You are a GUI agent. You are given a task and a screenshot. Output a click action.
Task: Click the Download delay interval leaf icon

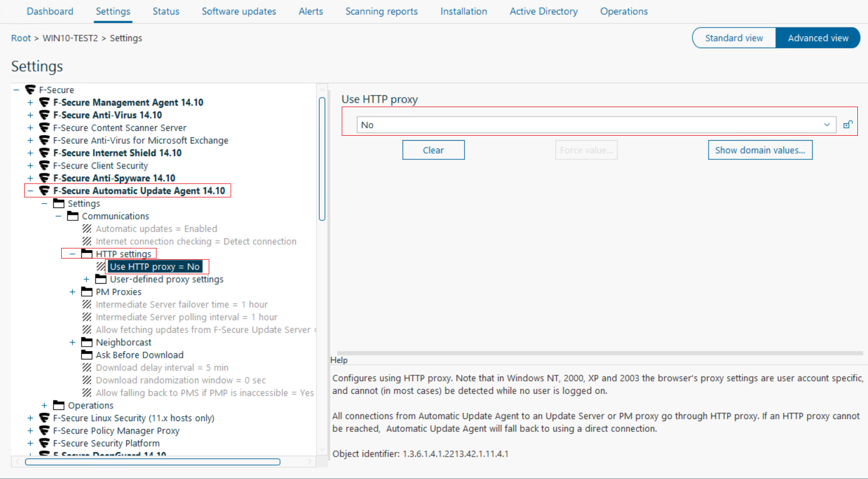coord(87,367)
